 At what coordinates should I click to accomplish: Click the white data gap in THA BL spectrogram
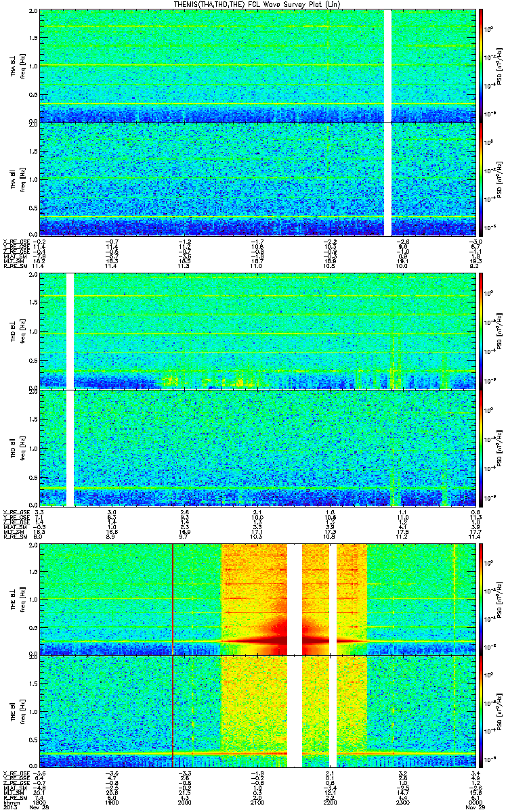click(387, 66)
